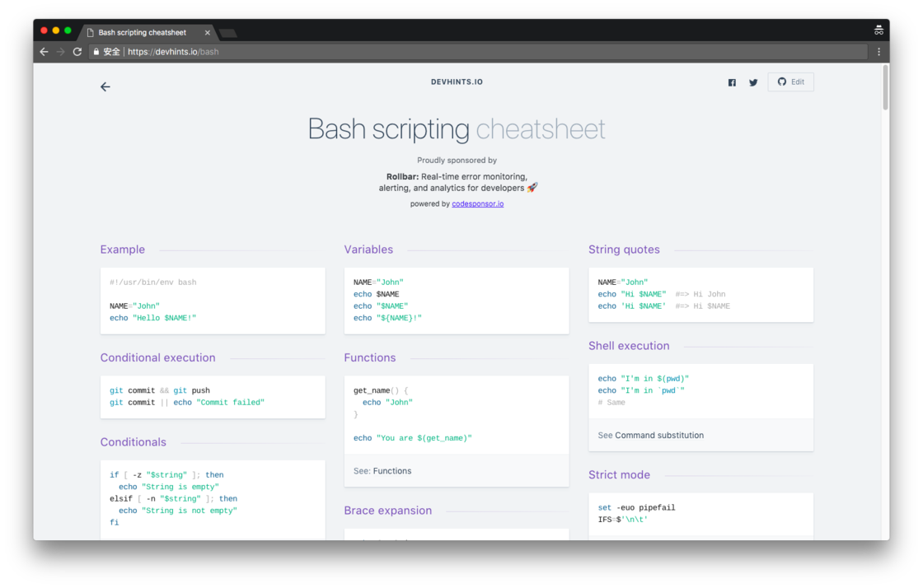The height and width of the screenshot is (588, 923).
Task: Click the browser back navigation arrow
Action: (45, 52)
